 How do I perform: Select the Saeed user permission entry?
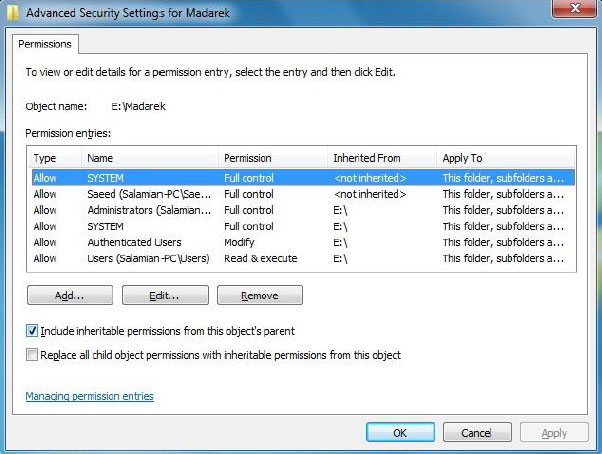149,194
